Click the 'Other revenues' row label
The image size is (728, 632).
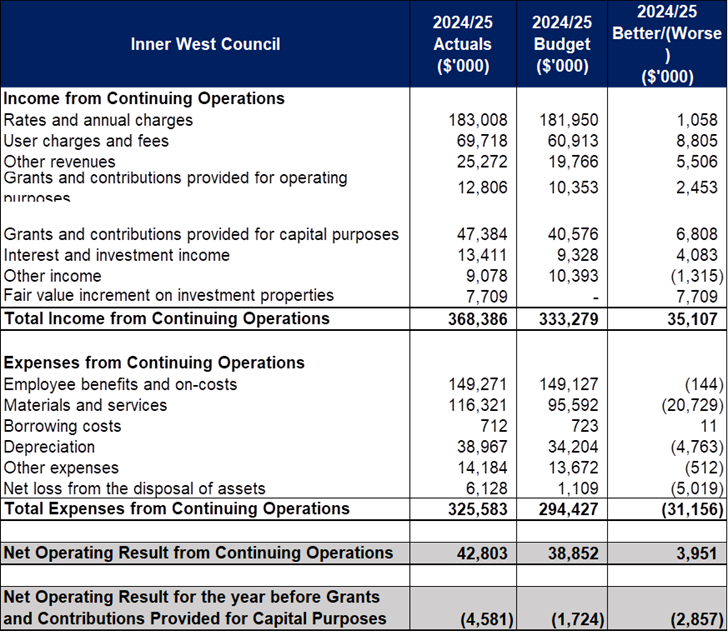tap(59, 162)
